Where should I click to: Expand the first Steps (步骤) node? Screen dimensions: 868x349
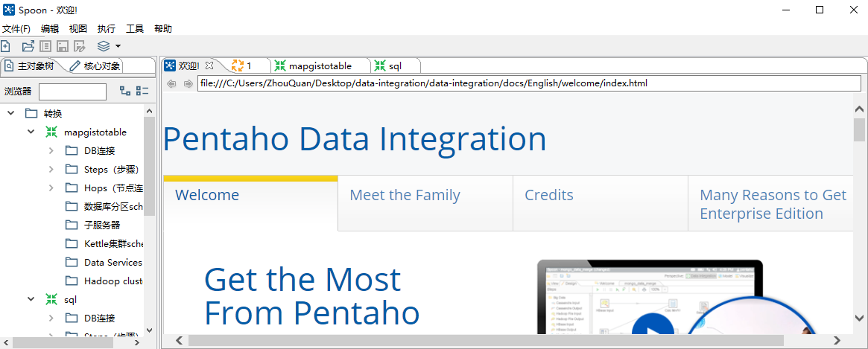51,169
